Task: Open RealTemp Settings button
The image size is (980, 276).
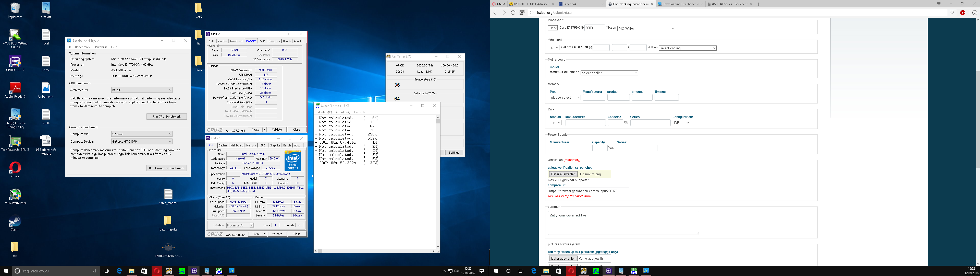Action: pyautogui.click(x=454, y=153)
